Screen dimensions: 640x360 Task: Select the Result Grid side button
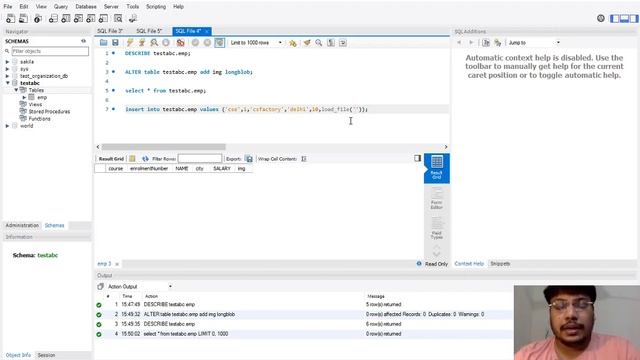(x=436, y=168)
